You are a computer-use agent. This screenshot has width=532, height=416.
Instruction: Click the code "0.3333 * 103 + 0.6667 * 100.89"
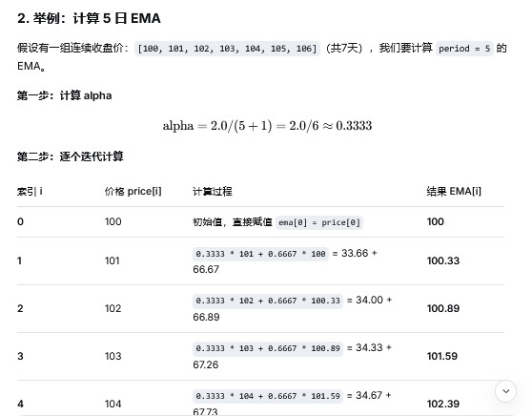[268, 348]
